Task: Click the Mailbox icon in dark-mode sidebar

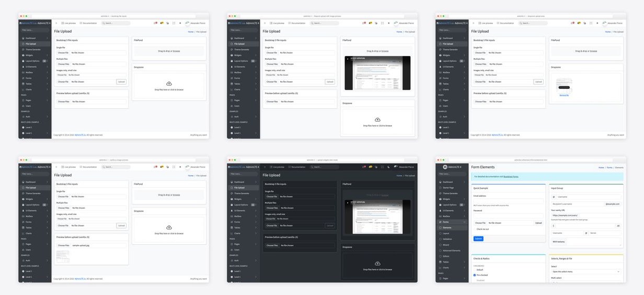Action: point(232,216)
